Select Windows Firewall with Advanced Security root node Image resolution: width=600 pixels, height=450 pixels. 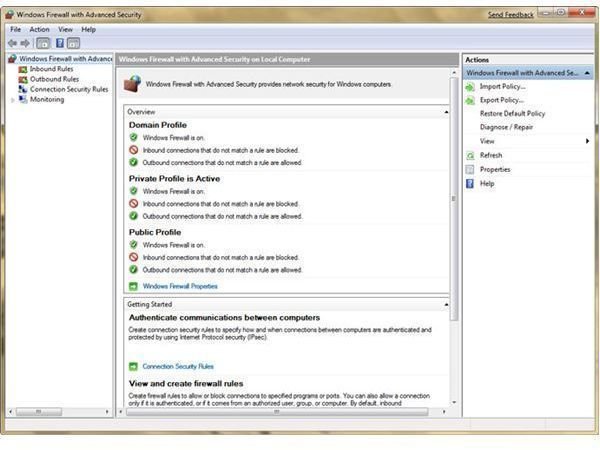click(65, 59)
